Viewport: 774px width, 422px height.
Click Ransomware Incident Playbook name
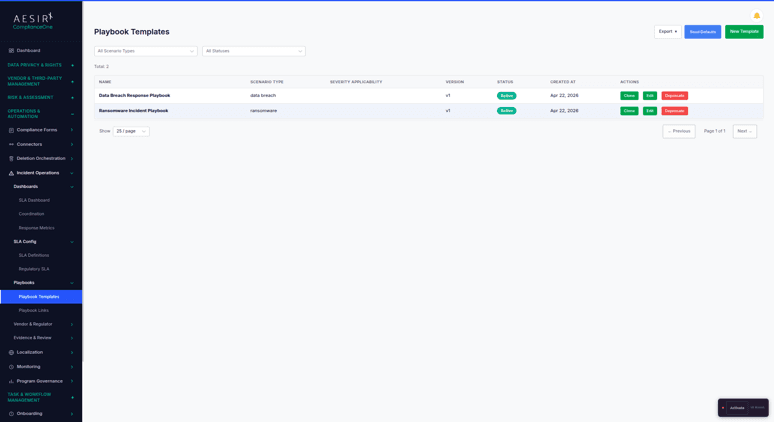point(133,111)
